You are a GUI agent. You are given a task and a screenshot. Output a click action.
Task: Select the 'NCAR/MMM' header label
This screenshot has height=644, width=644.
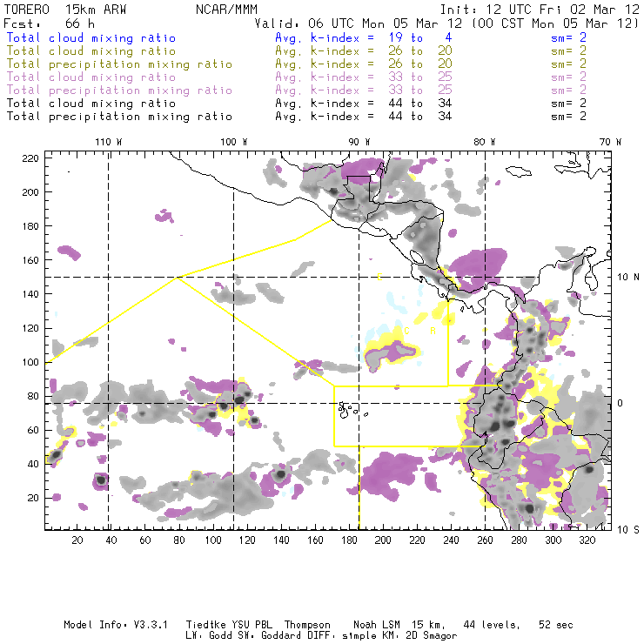coord(227,10)
